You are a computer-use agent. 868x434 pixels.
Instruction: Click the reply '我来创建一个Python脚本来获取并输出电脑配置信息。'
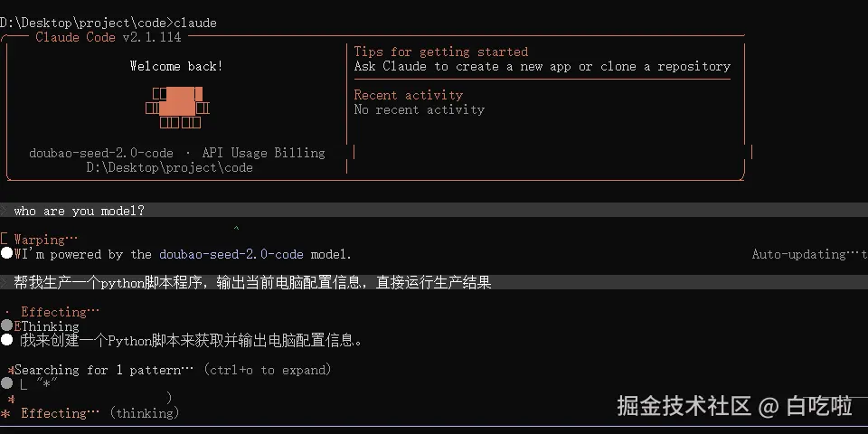pyautogui.click(x=192, y=341)
